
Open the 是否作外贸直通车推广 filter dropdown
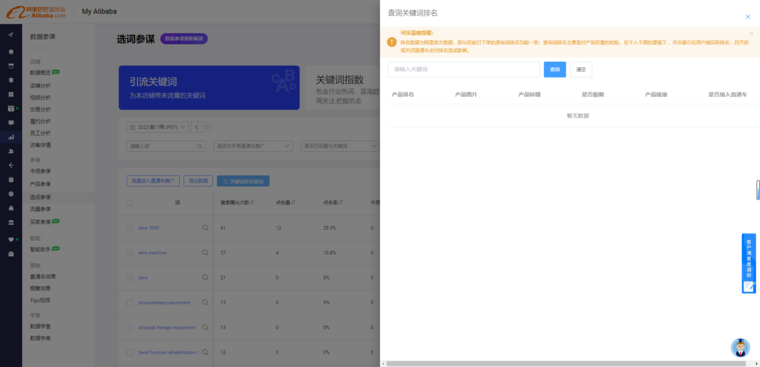(x=253, y=146)
